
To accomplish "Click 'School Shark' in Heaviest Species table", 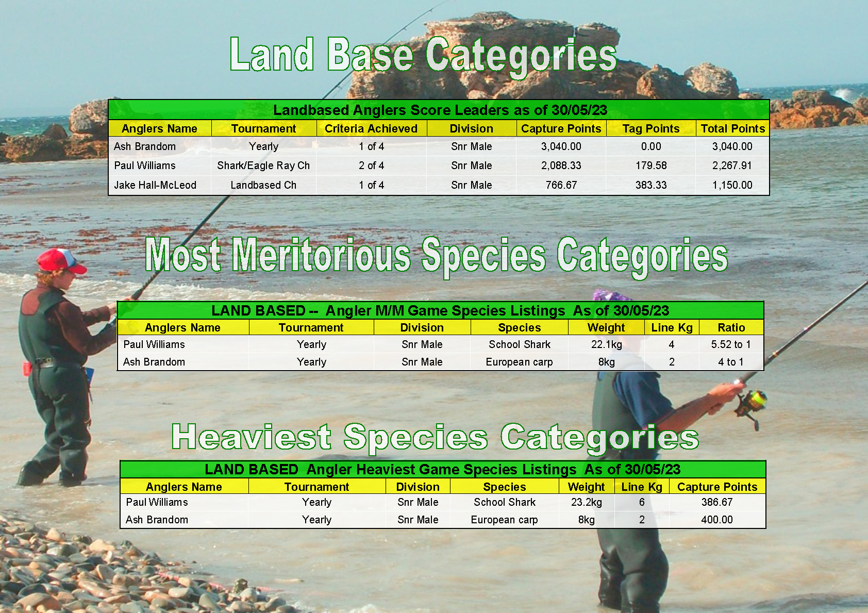I will (505, 502).
